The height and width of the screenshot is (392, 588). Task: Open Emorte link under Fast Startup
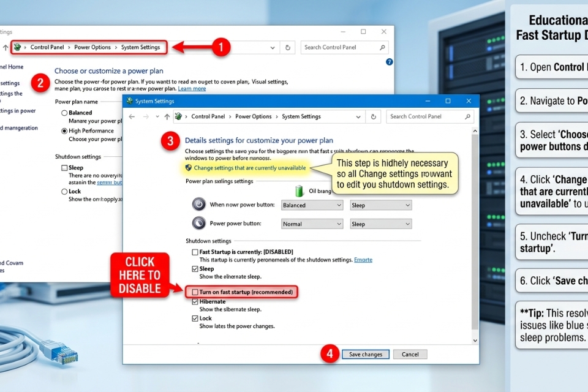(363, 260)
